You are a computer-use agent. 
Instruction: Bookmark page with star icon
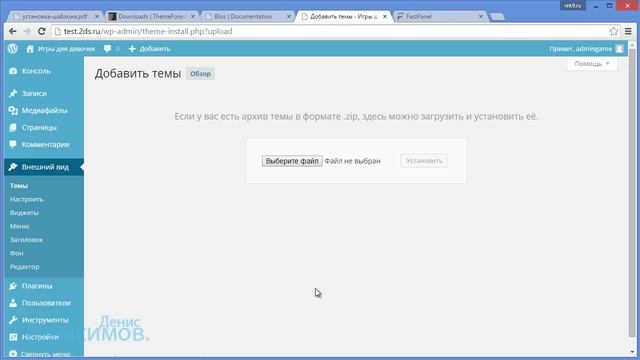(x=613, y=31)
